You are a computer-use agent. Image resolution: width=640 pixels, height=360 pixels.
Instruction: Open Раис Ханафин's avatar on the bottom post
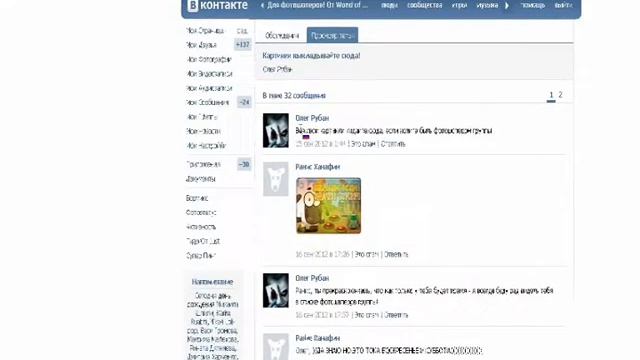276,347
